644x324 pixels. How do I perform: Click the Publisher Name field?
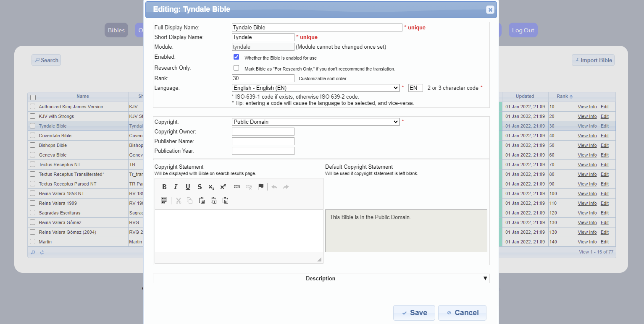pos(263,141)
